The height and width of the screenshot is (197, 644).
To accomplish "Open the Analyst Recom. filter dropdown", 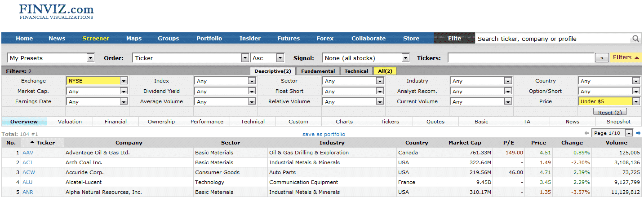I will click(481, 92).
